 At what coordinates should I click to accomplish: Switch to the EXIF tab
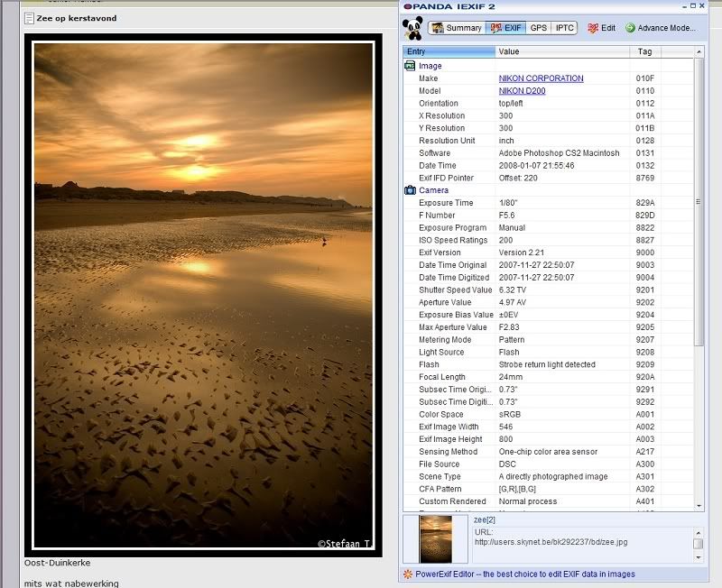pyautogui.click(x=505, y=28)
